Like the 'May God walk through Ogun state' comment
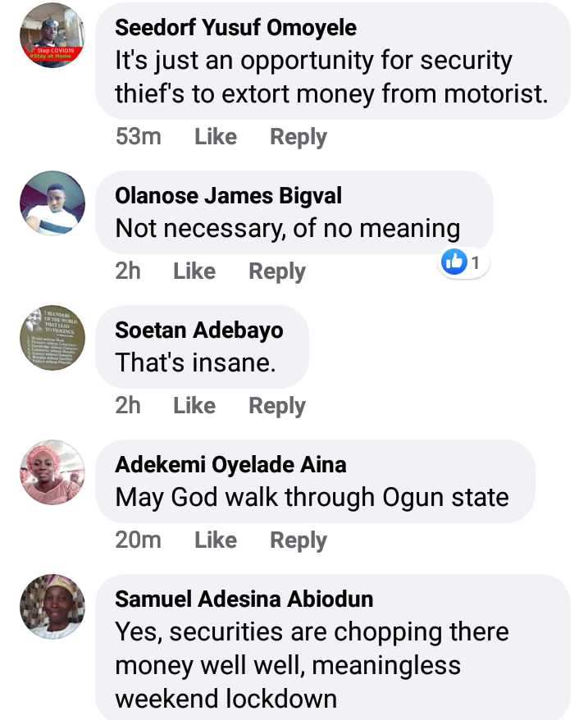This screenshot has width=588, height=720. click(216, 540)
